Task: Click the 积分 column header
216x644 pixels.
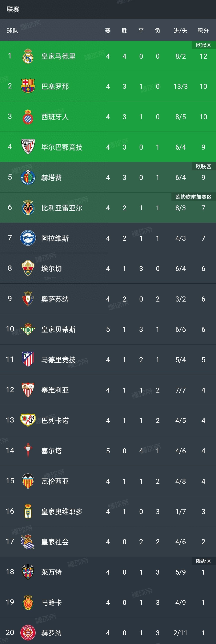Action: [203, 31]
